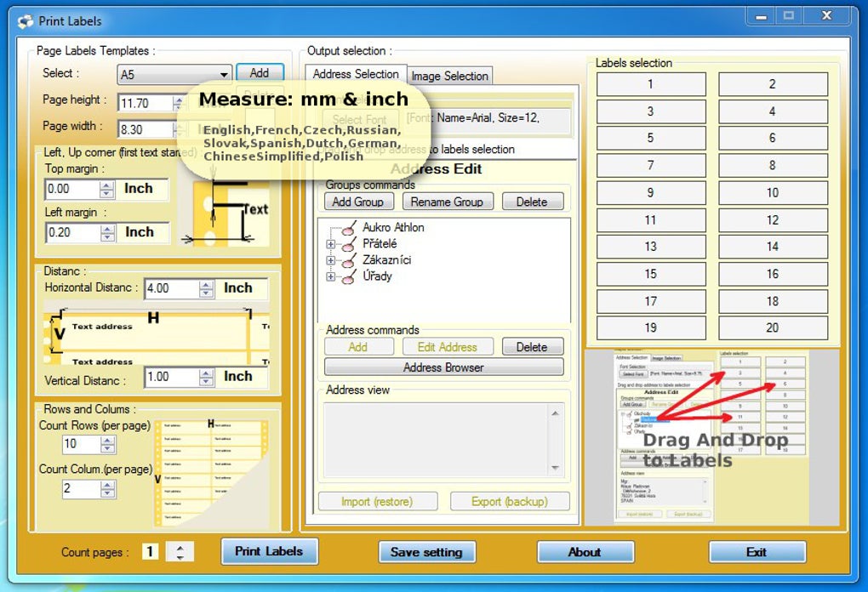
Task: Click the Count pages value field
Action: (150, 552)
